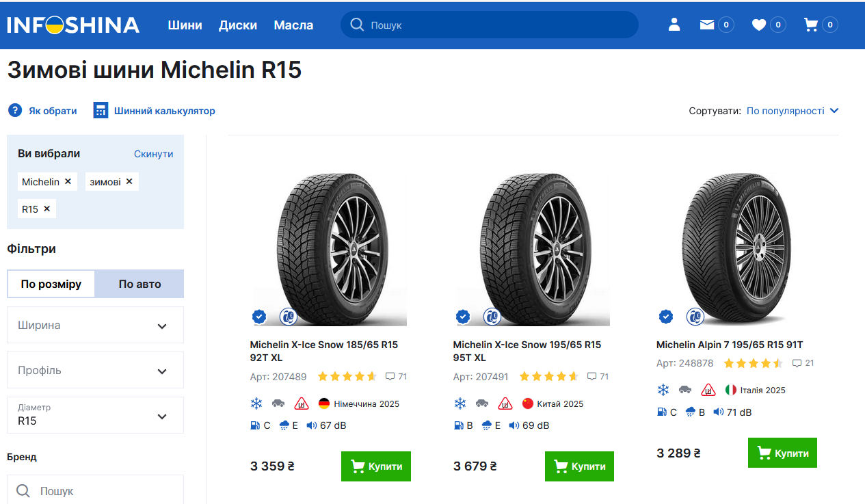Remove the Michelin filter tag
The width and height of the screenshot is (865, 504).
(68, 181)
